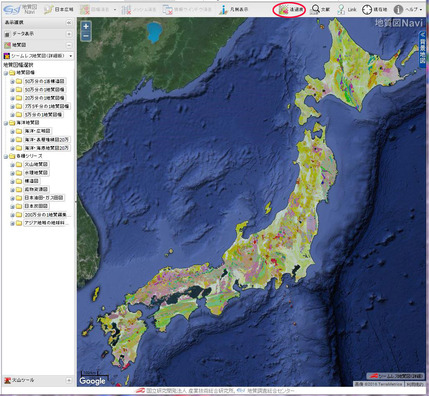
Task: Collapse the 表示選択 sidebar panel
Action: tap(69, 23)
